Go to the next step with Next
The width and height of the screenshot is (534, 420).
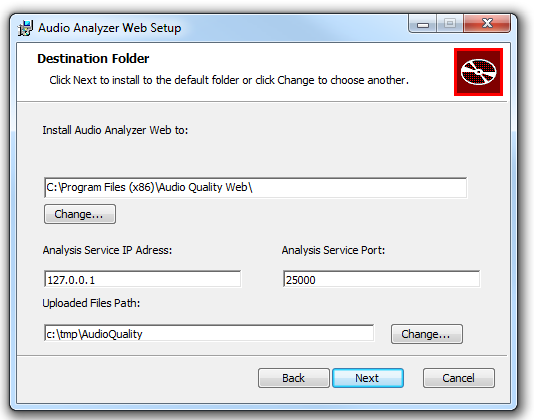pos(368,378)
